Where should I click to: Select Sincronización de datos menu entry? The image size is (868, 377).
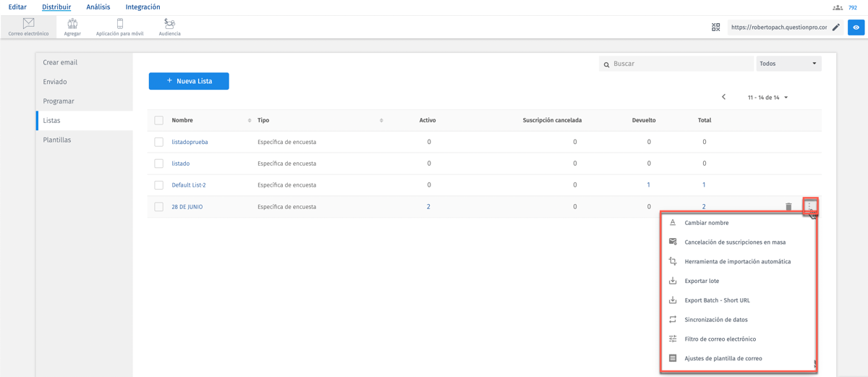715,320
